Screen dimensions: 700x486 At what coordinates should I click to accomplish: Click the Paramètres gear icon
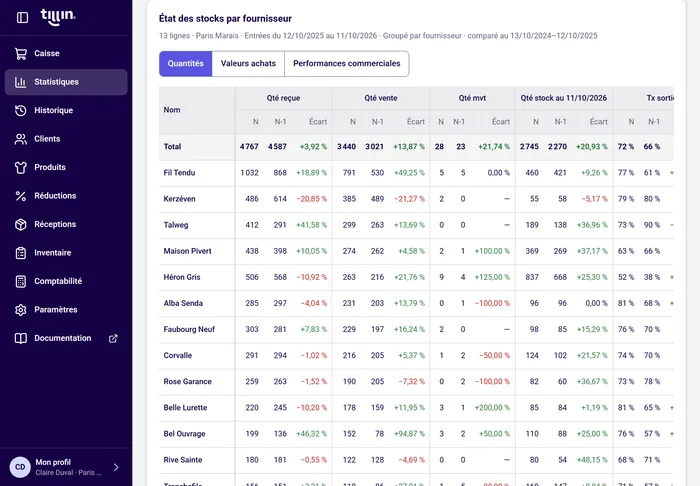click(21, 310)
